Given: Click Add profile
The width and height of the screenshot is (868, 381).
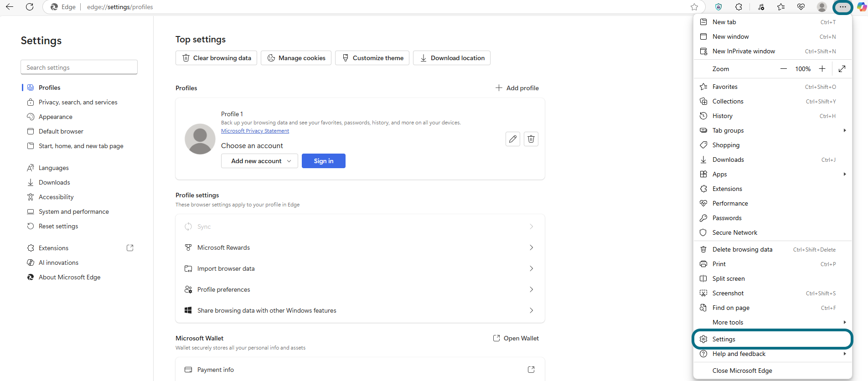Looking at the screenshot, I should (x=517, y=88).
